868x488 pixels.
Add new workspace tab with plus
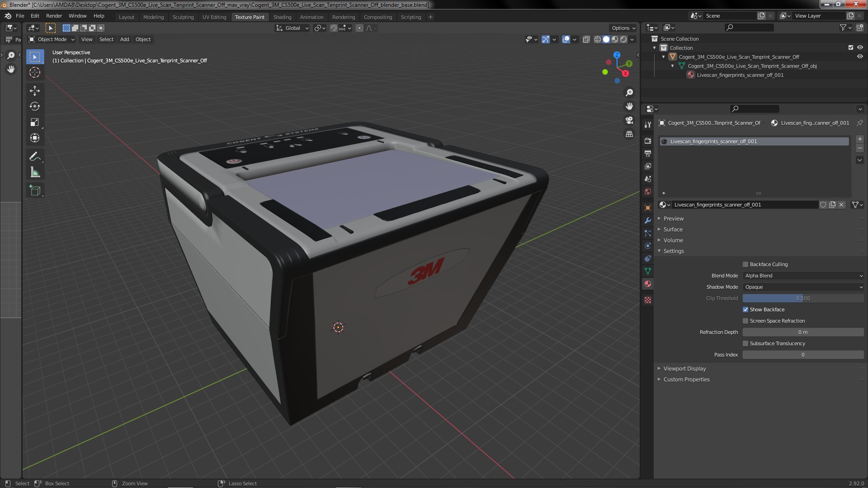(430, 17)
